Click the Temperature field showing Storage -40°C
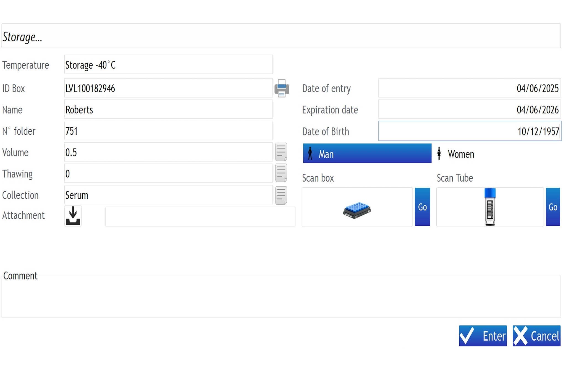Image resolution: width=566 pixels, height=392 pixels. pos(168,65)
